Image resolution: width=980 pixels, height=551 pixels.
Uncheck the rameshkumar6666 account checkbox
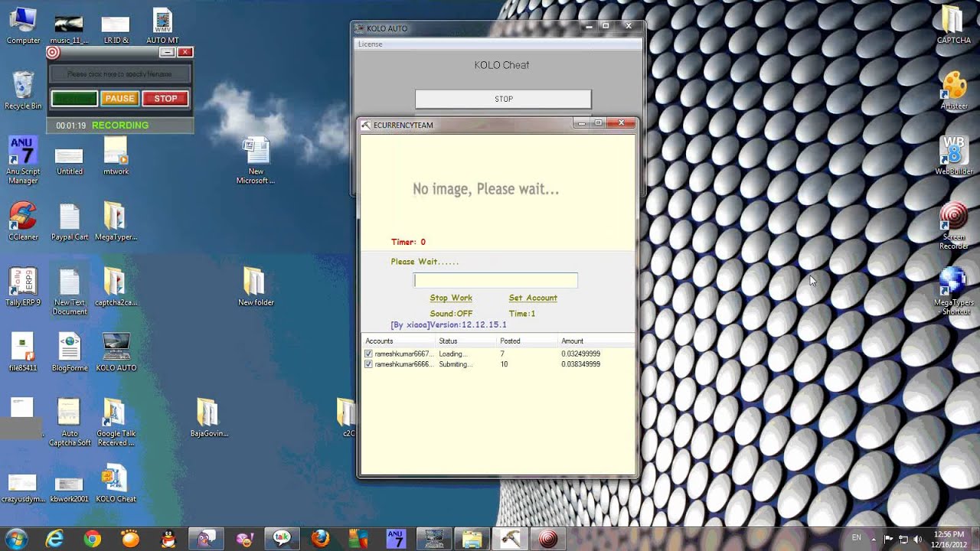click(369, 364)
